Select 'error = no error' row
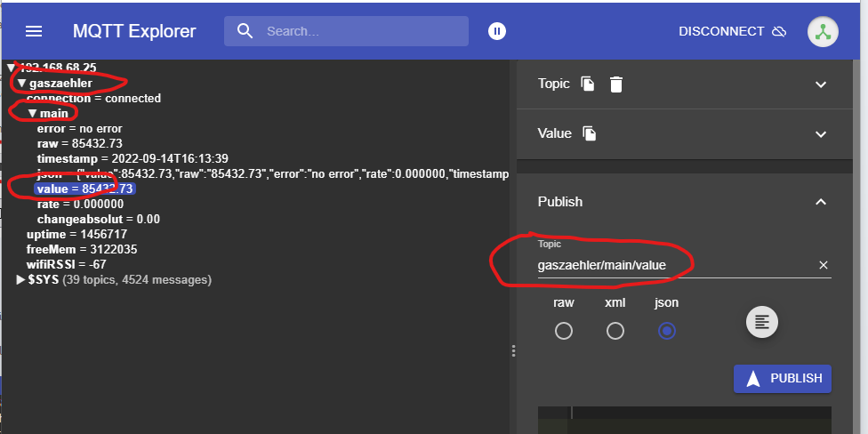868x434 pixels. pos(79,129)
